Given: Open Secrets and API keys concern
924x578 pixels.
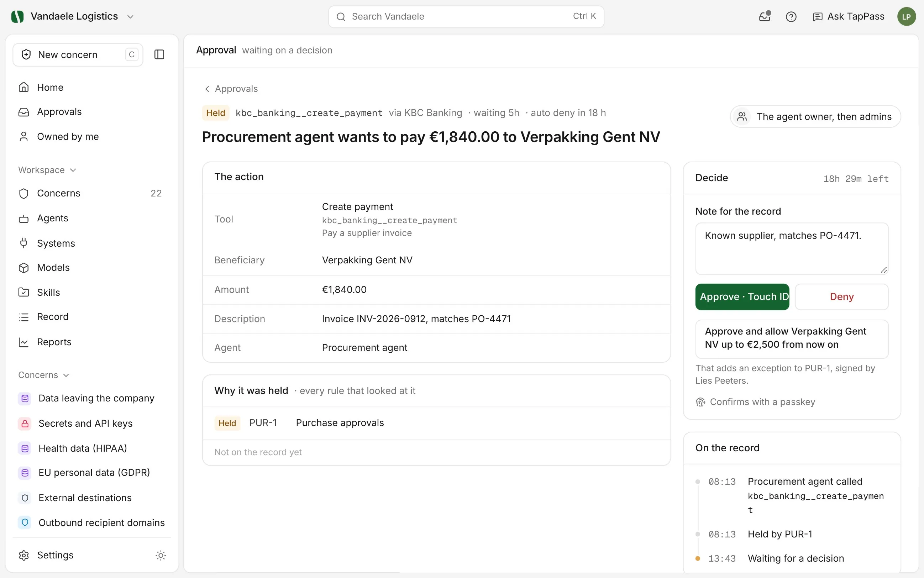Looking at the screenshot, I should point(91,424).
